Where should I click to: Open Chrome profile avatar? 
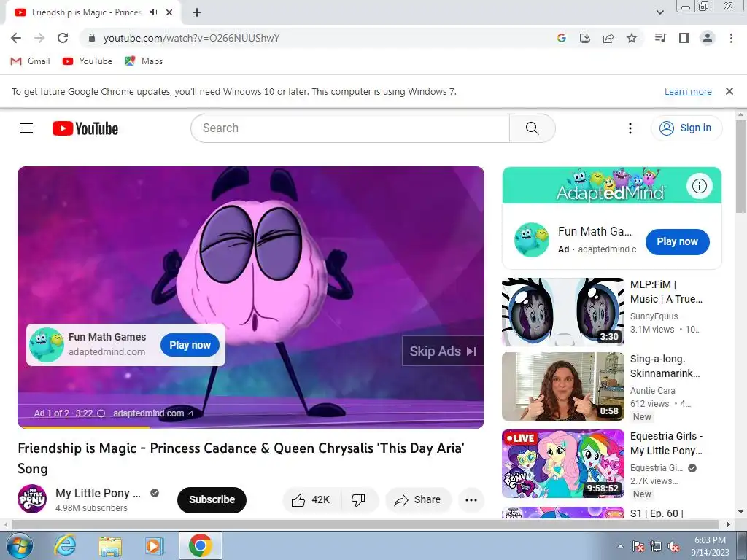pos(708,38)
